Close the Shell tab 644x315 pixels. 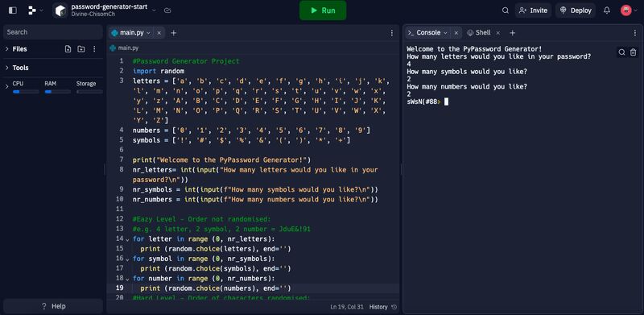pyautogui.click(x=497, y=32)
